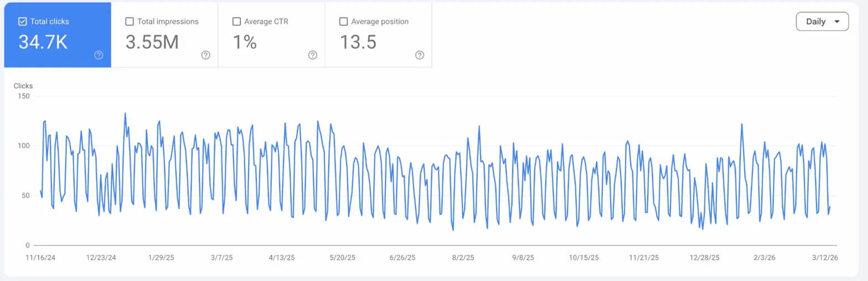This screenshot has height=281, width=868.
Task: Click the Clicks axis title
Action: click(23, 86)
